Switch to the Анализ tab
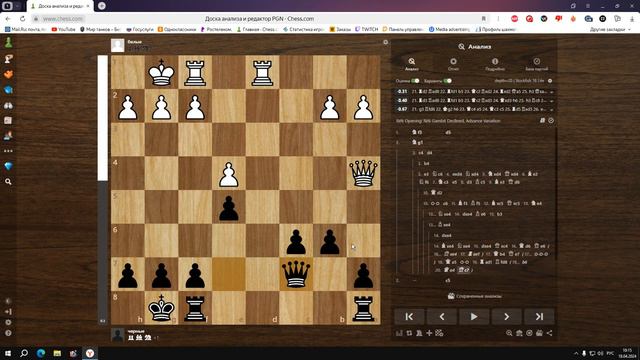This screenshot has width=640, height=360. (x=411, y=64)
